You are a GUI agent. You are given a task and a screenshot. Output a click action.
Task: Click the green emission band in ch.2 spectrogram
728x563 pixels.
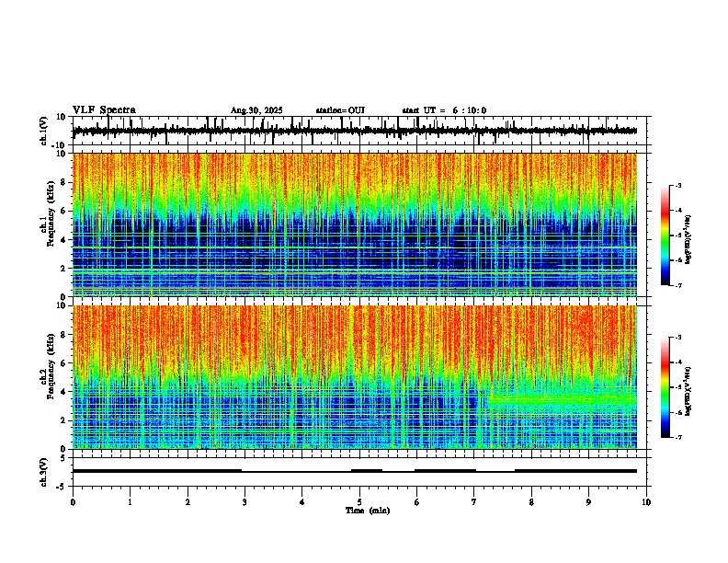coord(562,399)
